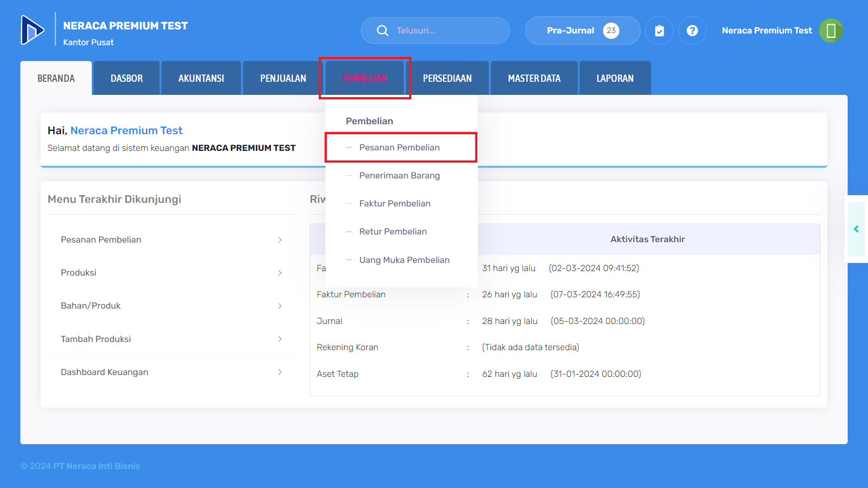Expand the side panel arrow
The width and height of the screenshot is (868, 488).
[856, 229]
